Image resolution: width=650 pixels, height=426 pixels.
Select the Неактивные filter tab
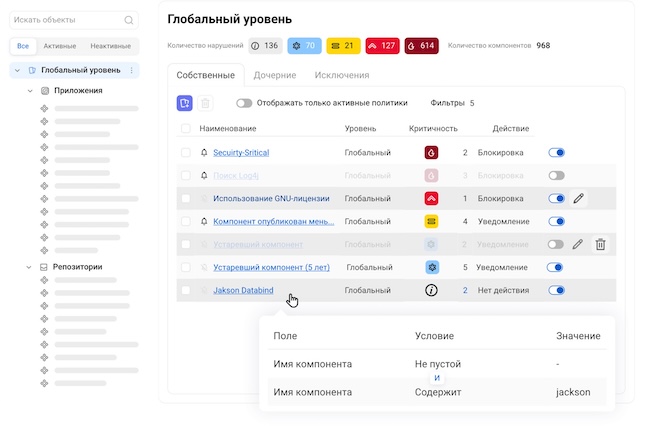pyautogui.click(x=111, y=46)
